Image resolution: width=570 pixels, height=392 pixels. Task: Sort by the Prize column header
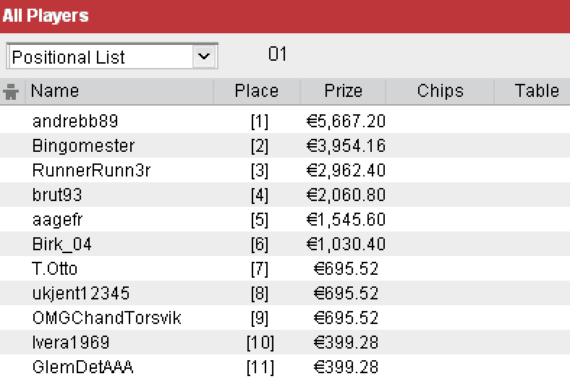343,91
